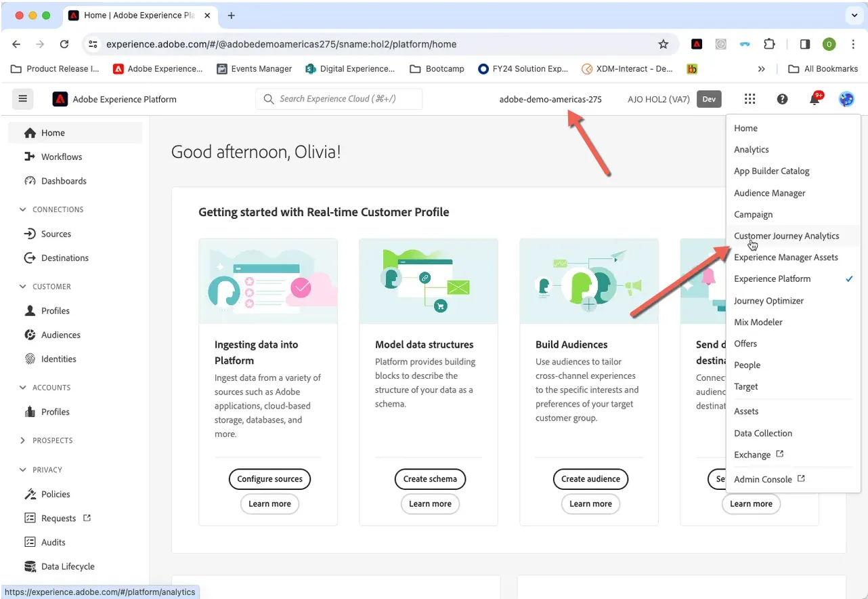Open the notifications bell icon
The height and width of the screenshot is (599, 868).
pos(815,100)
